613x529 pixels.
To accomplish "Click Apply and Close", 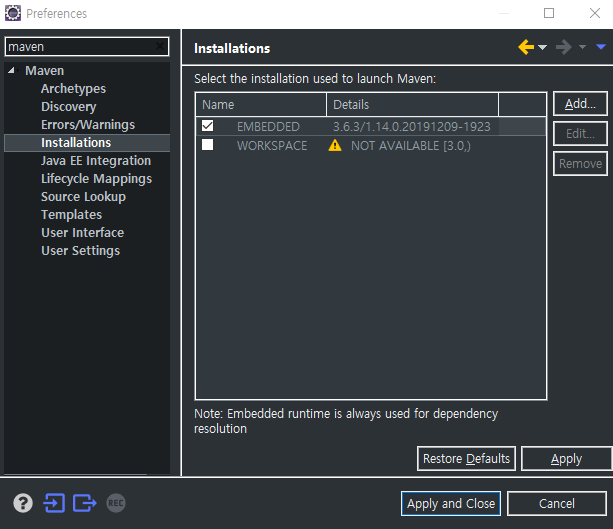I will tap(451, 503).
